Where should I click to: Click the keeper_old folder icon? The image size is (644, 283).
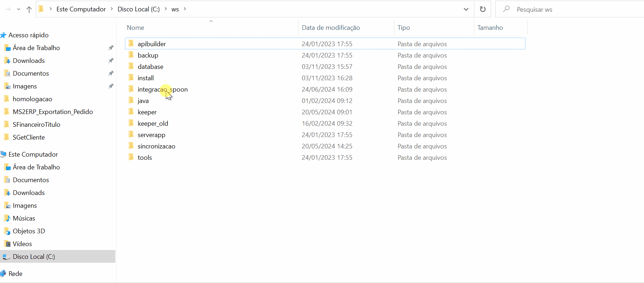pos(131,123)
